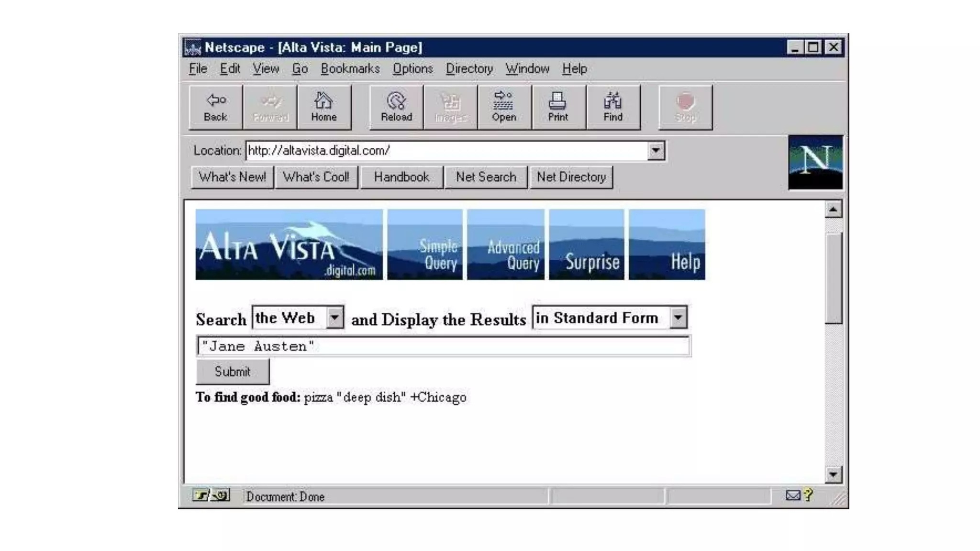
Task: Open 'in Standard Form' results dropdown
Action: pyautogui.click(x=678, y=318)
